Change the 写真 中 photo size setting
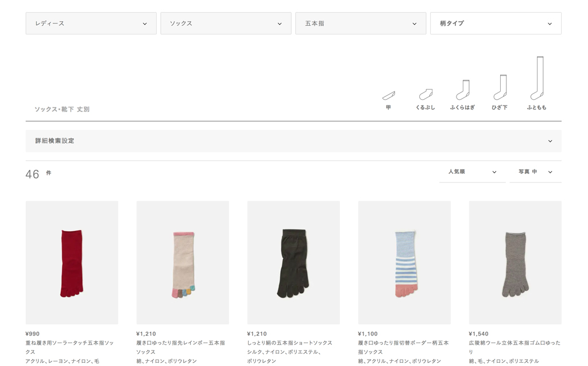 click(x=535, y=172)
